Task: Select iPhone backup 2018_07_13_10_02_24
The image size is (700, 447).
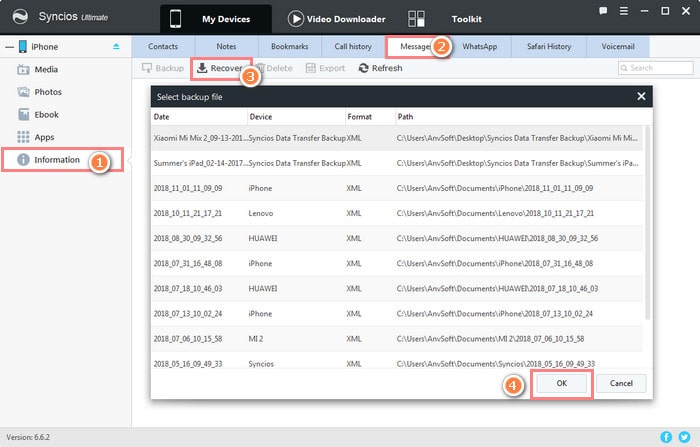Action: click(397, 313)
